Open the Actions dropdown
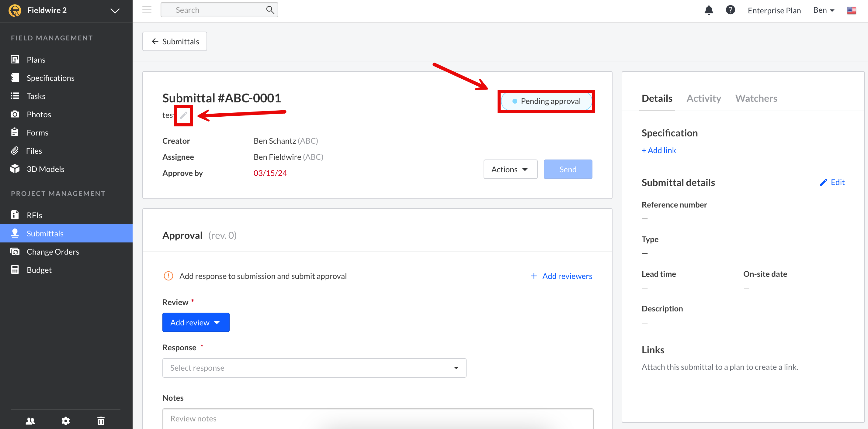 click(510, 169)
